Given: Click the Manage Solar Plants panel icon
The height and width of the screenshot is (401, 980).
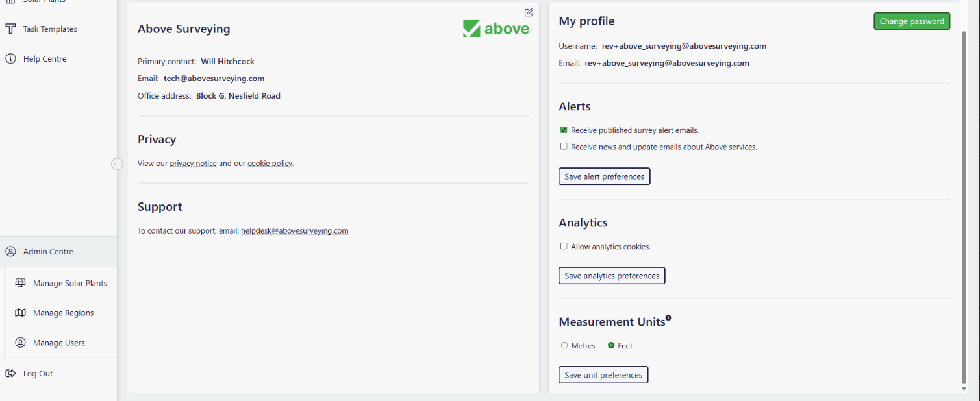Looking at the screenshot, I should pos(21,283).
